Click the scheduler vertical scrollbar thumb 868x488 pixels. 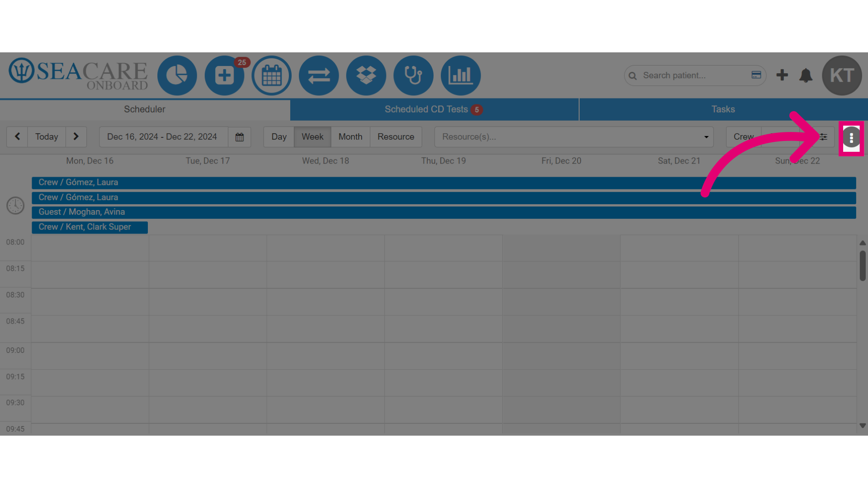(x=863, y=266)
